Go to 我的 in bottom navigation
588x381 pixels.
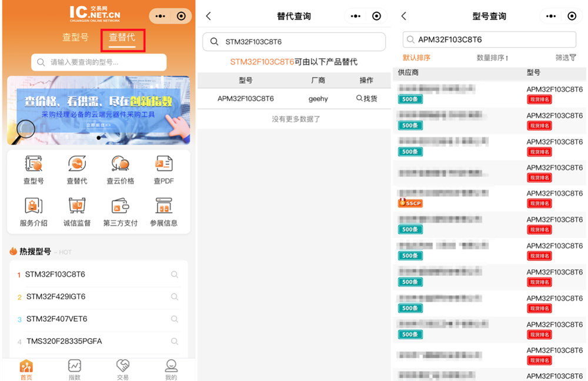point(171,370)
